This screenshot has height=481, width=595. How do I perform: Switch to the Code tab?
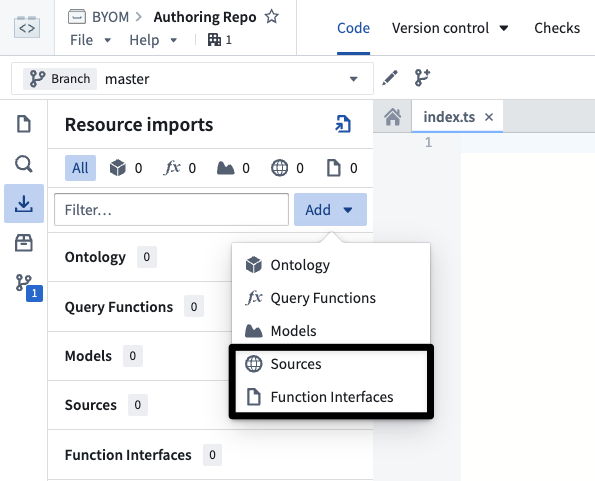tap(353, 28)
